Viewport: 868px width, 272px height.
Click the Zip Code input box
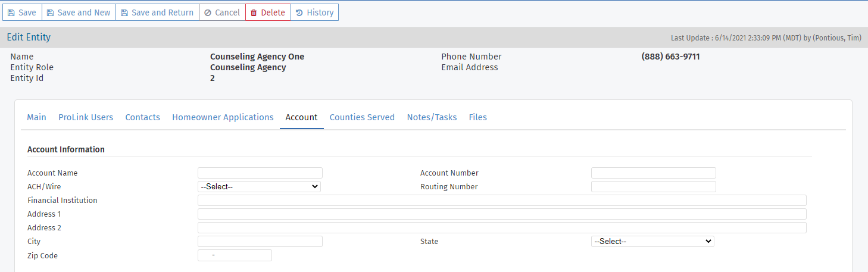(235, 255)
